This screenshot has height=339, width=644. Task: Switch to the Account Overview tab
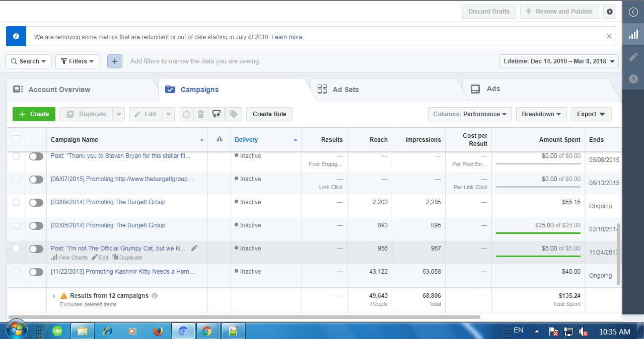click(59, 90)
